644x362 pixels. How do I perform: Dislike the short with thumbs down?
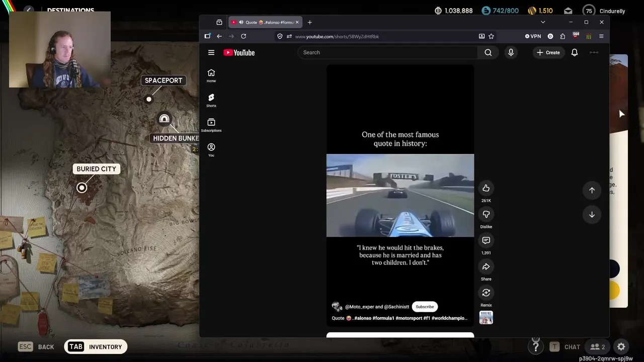(486, 214)
